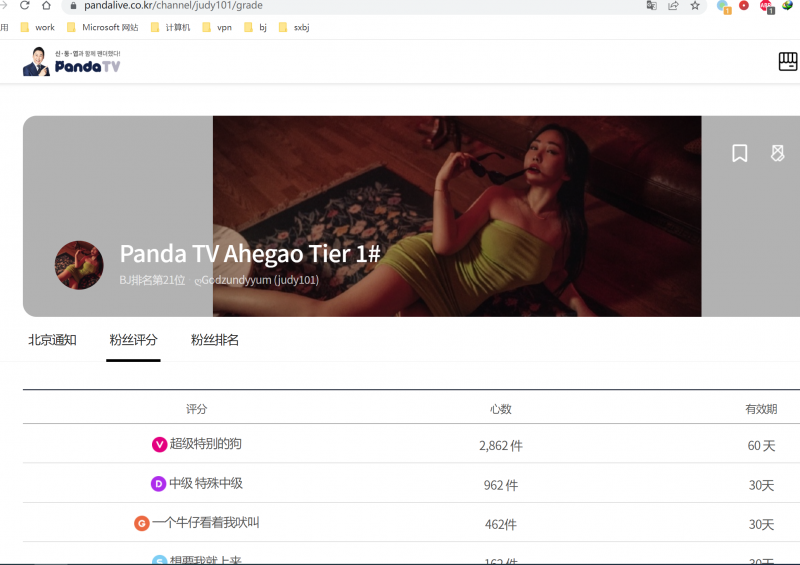Open the schedule grid icon in header
Image resolution: width=800 pixels, height=565 pixels.
(x=788, y=62)
